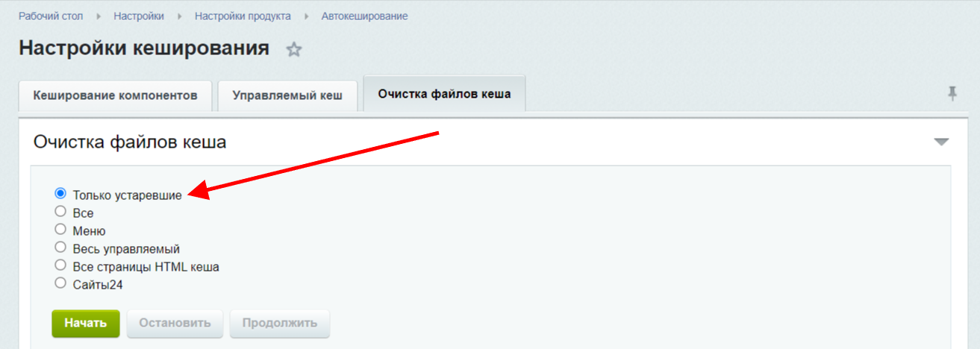This screenshot has width=980, height=349.
Task: Select the Сайты24 radio option
Action: [x=60, y=283]
